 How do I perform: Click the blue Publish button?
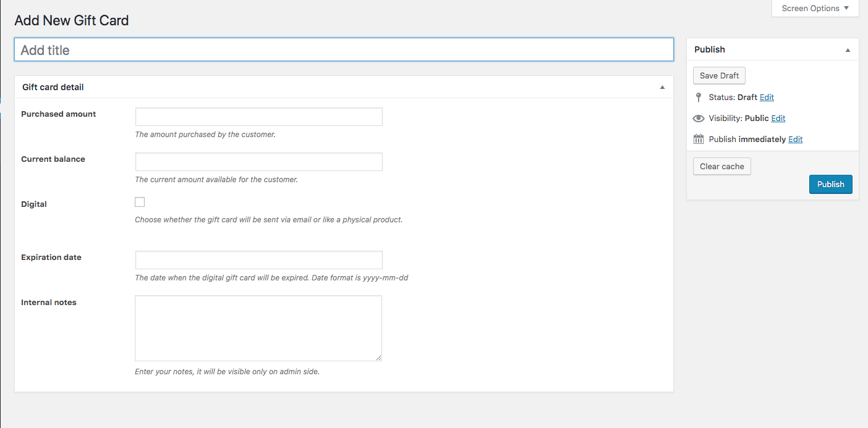pyautogui.click(x=830, y=185)
